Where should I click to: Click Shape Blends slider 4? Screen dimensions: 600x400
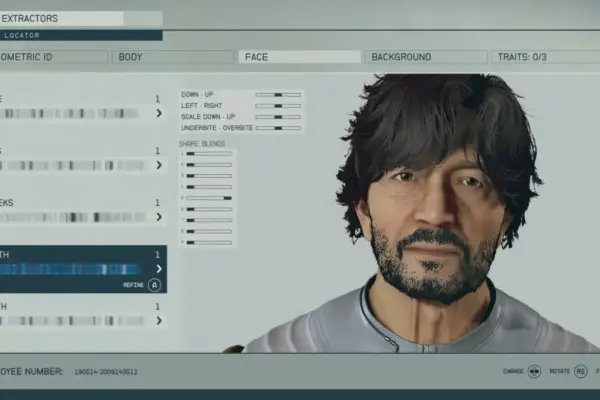tap(209, 187)
